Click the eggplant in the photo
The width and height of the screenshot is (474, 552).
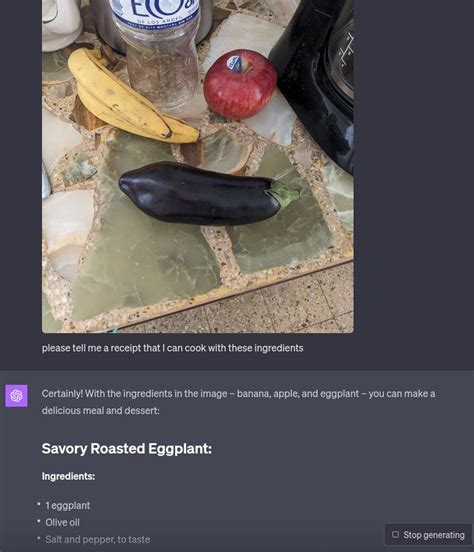point(208,194)
